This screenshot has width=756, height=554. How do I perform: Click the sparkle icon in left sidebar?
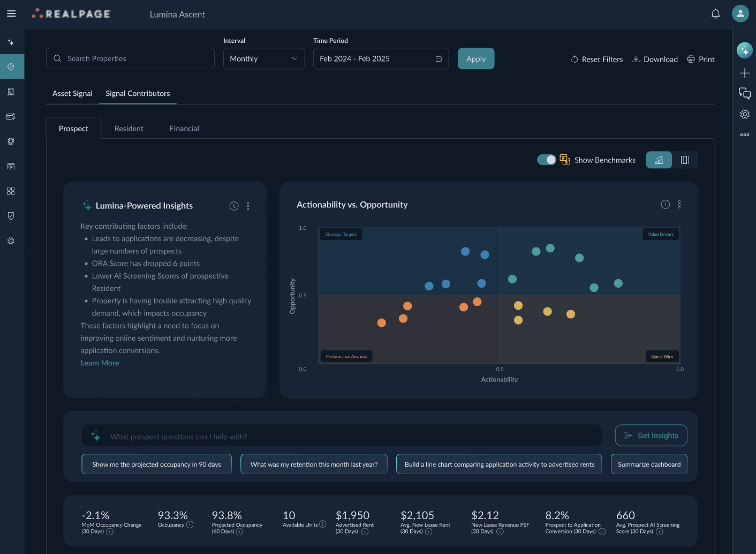pyautogui.click(x=11, y=42)
